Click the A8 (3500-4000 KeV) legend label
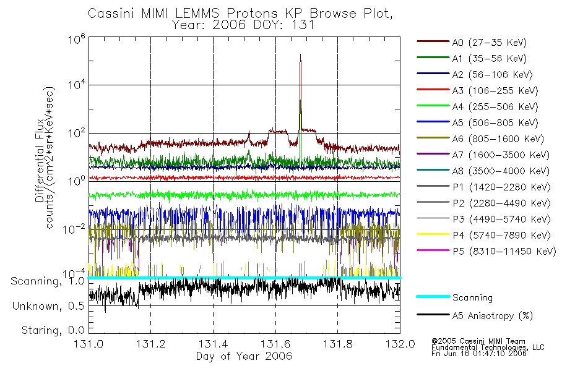 click(x=501, y=171)
